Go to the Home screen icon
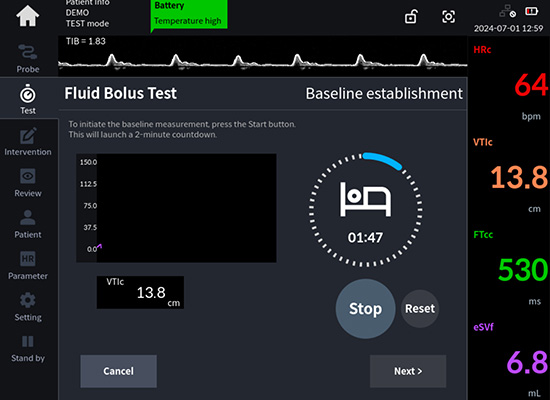 pos(27,16)
